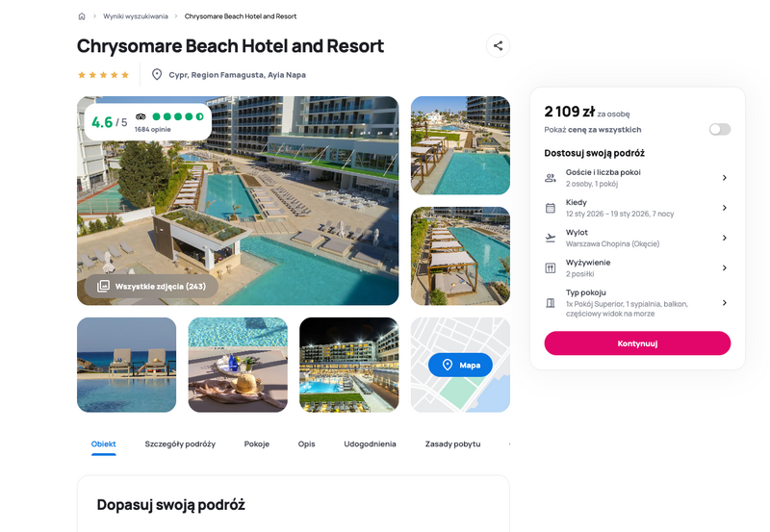Open the Kiedy date options chevron
This screenshot has width=770, height=532.
pos(725,208)
